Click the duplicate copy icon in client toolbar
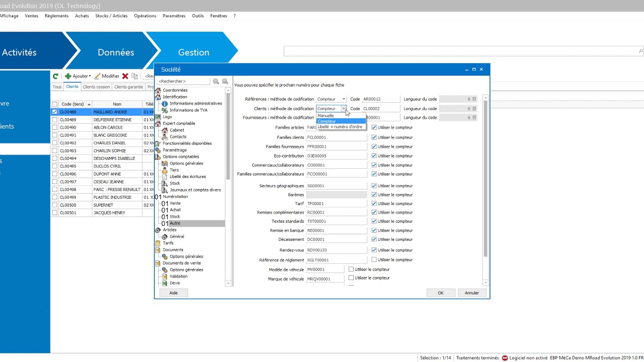The image size is (644, 362). click(x=134, y=76)
